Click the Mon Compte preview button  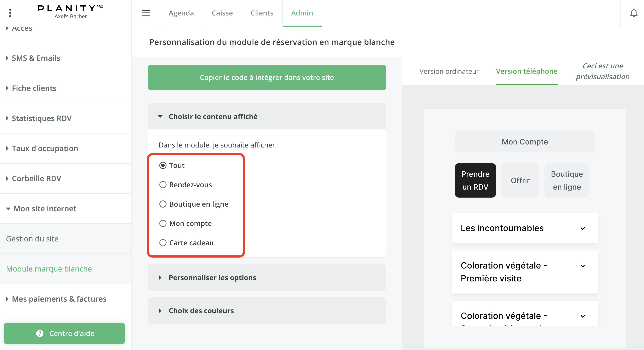524,142
